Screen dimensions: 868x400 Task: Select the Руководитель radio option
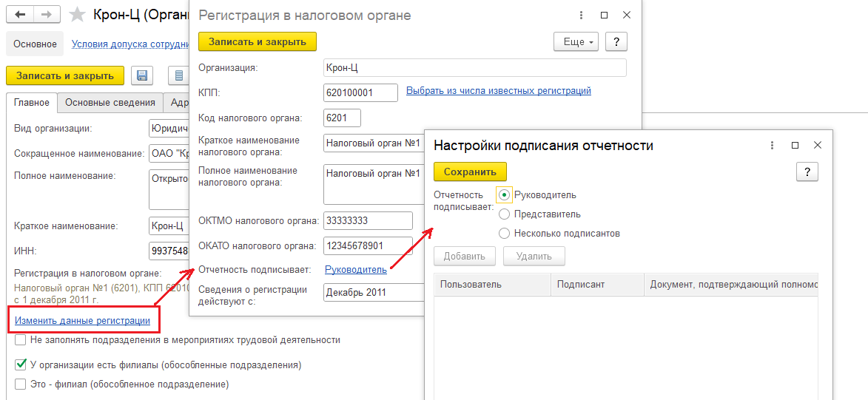coord(505,195)
